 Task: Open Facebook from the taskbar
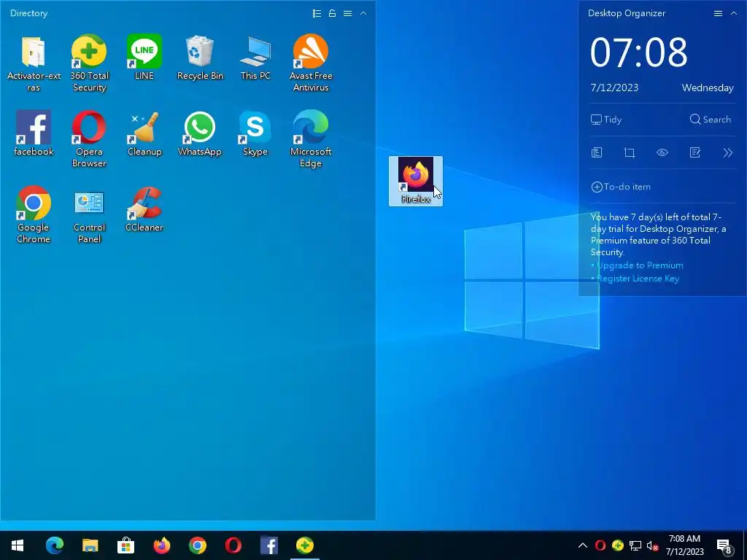269,545
